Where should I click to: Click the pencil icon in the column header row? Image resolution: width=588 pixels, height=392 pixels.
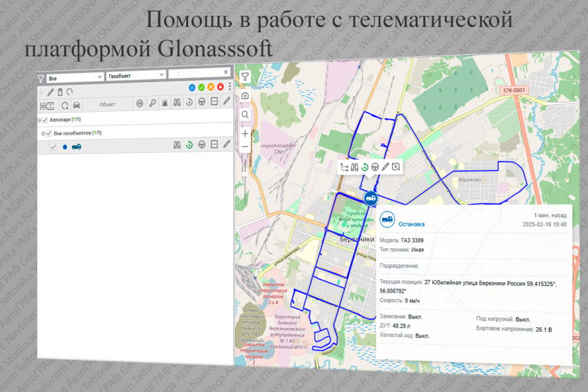(227, 101)
